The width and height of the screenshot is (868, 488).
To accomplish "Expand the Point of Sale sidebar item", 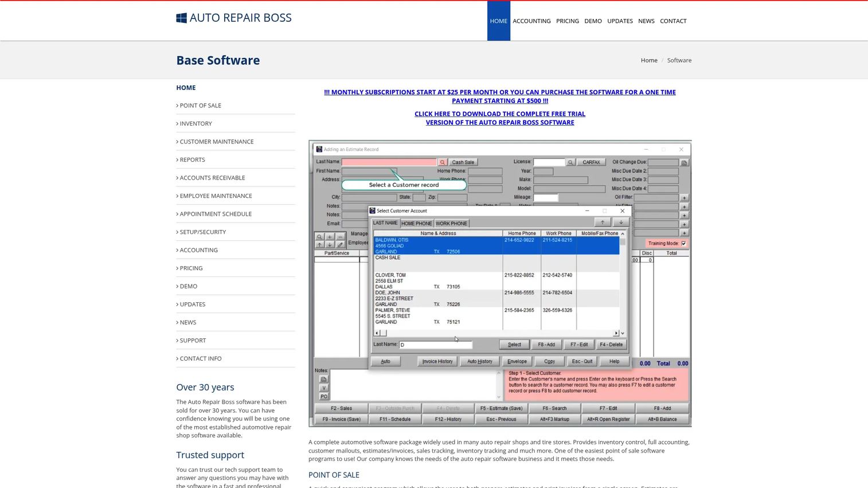I will (x=200, y=106).
